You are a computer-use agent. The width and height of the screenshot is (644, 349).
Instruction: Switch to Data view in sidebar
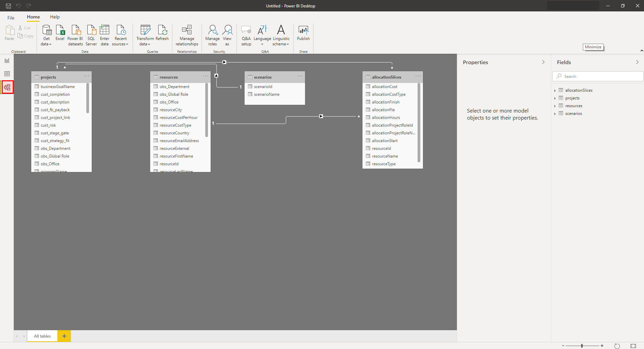click(x=7, y=74)
